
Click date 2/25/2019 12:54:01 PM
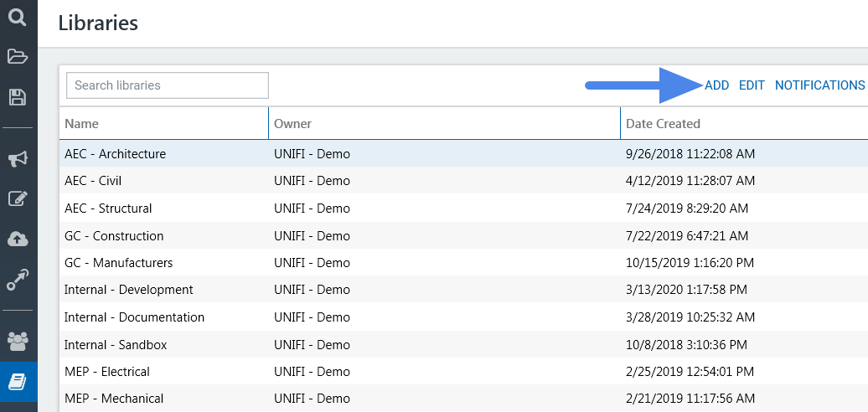(x=690, y=372)
